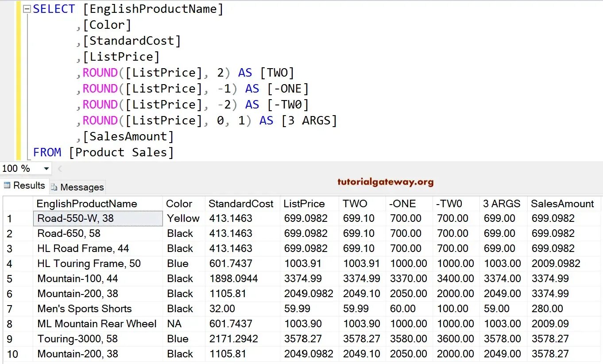Select the StandardCost cell 2171.2942

243,339
